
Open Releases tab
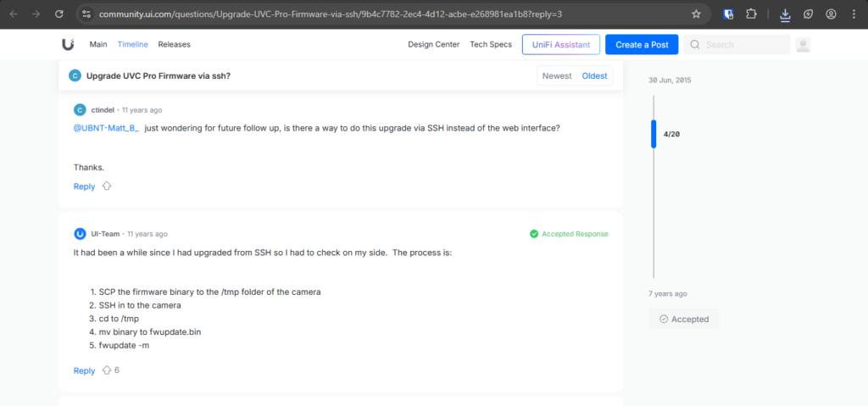[x=175, y=44]
